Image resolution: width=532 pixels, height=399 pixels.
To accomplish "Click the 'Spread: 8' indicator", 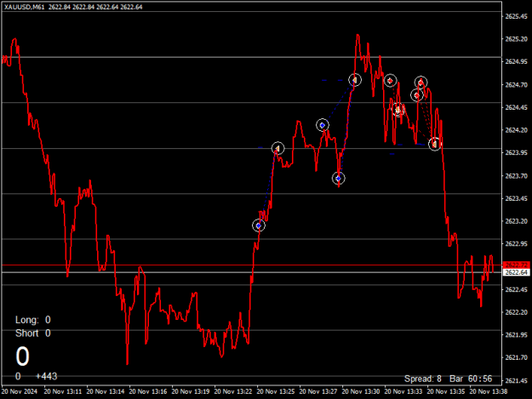I will (423, 379).
